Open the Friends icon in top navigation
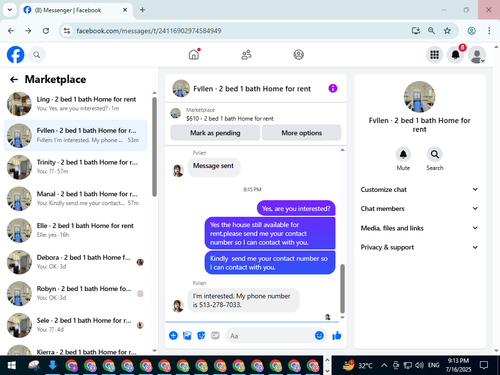This screenshot has height=375, width=500. click(x=246, y=55)
